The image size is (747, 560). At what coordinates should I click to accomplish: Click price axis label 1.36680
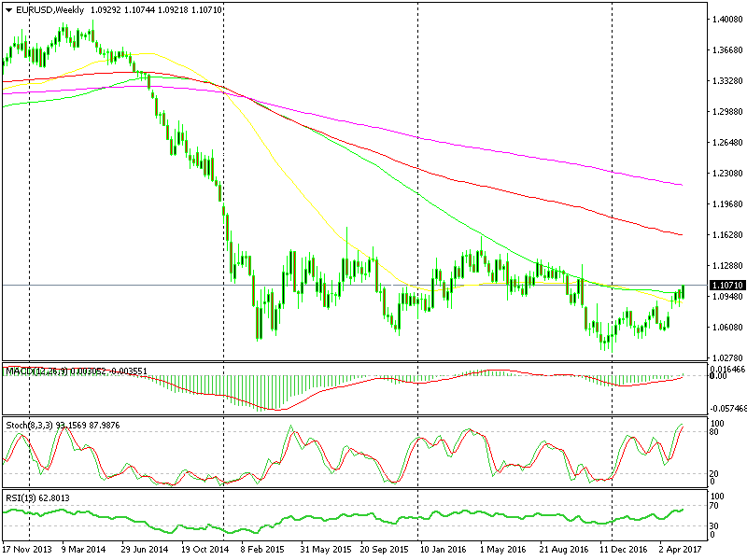(727, 50)
